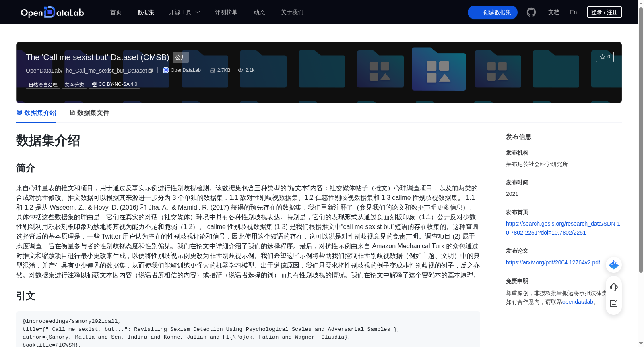Copy the dataset path with copy icon
644x347 pixels.
(x=151, y=71)
